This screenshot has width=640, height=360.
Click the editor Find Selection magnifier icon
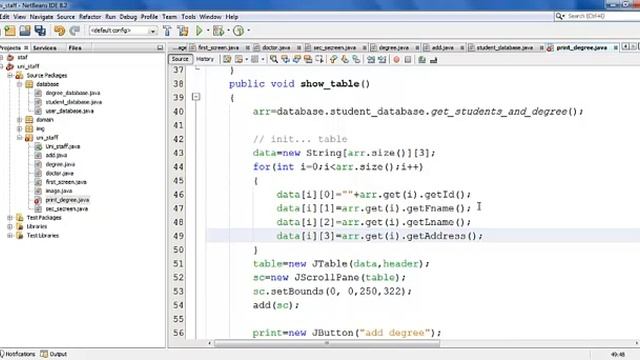[x=274, y=60]
